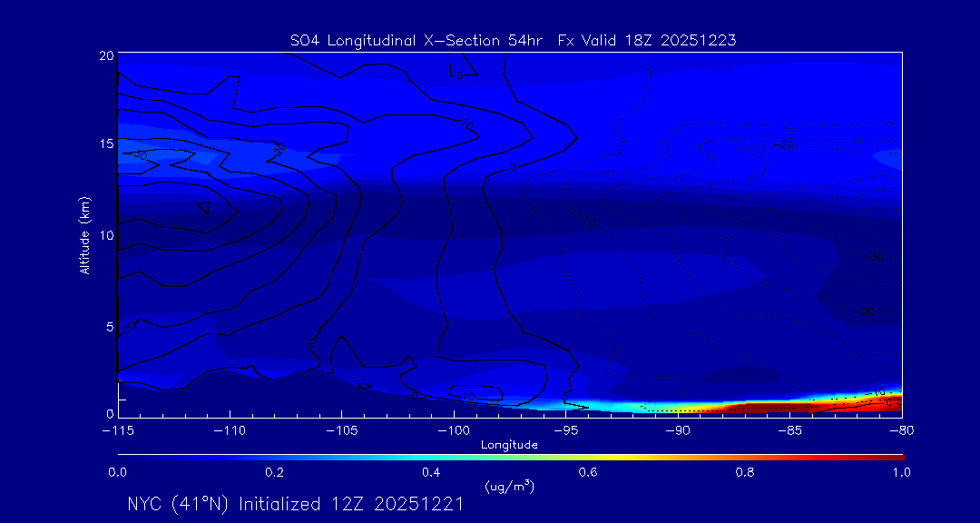Image resolution: width=980 pixels, height=523 pixels.
Task: Click the Longitude x-axis label
Action: pyautogui.click(x=509, y=445)
